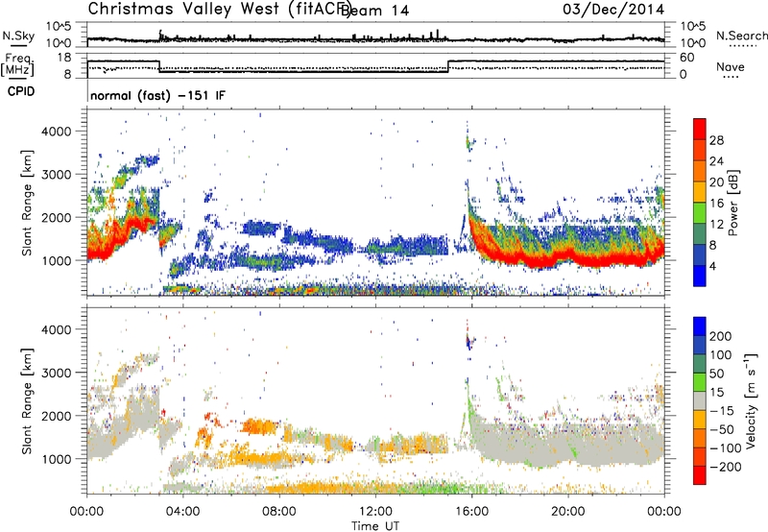Click the '16:00' time axis tick
Screen dimensions: 768x532
pyautogui.click(x=471, y=512)
